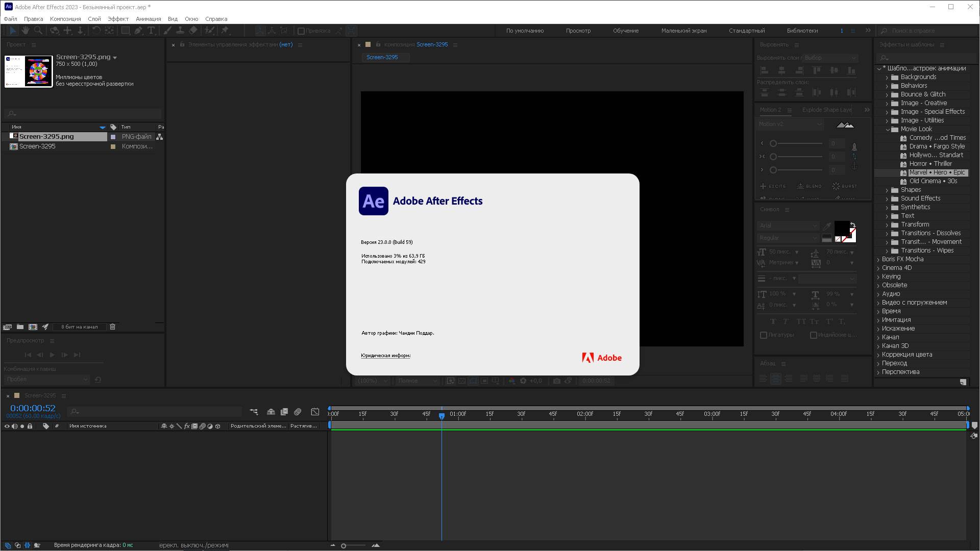
Task: Click the swap fill and stroke arrow
Action: tap(852, 224)
